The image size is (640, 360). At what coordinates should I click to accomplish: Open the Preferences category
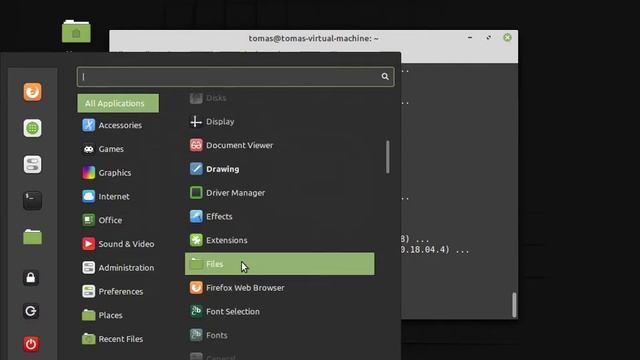[x=118, y=291]
